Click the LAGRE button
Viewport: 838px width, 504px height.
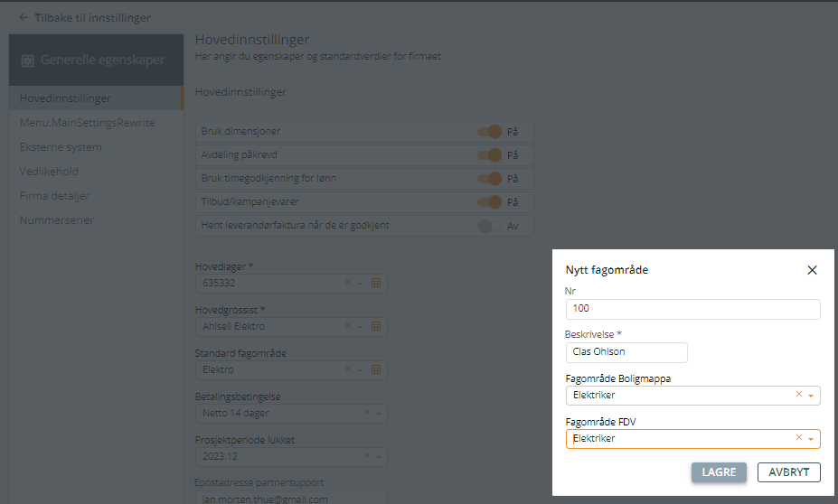719,472
